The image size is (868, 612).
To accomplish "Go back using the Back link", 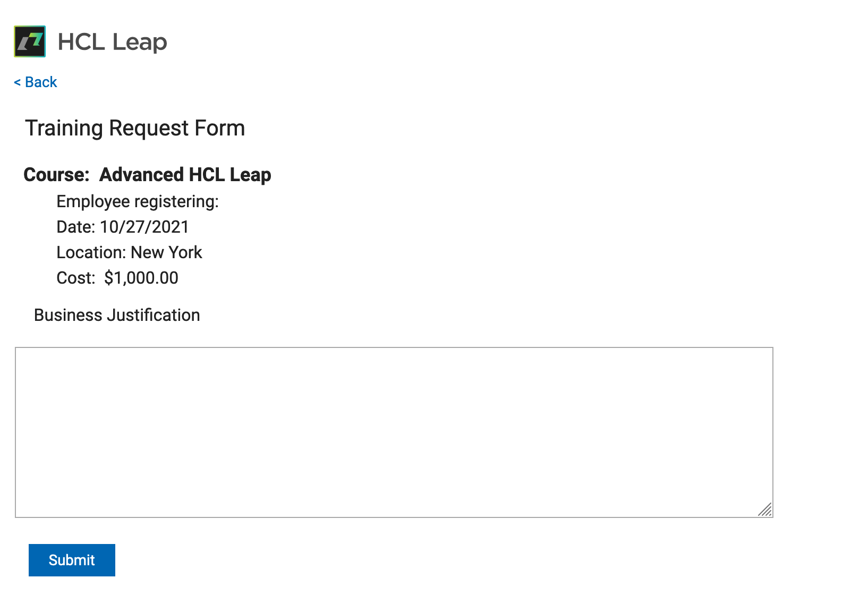I will pos(36,82).
